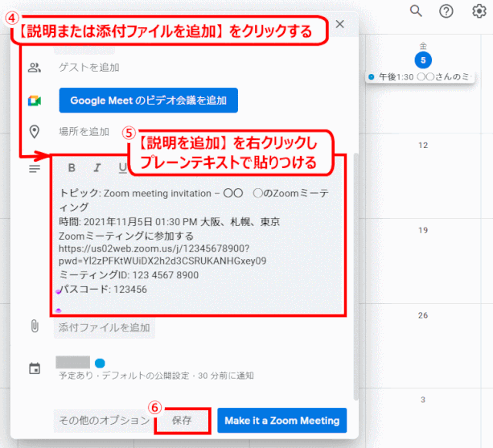Click the 時間: 2021年11月5日 line
Viewport: 493px width, 448px height.
(x=169, y=222)
